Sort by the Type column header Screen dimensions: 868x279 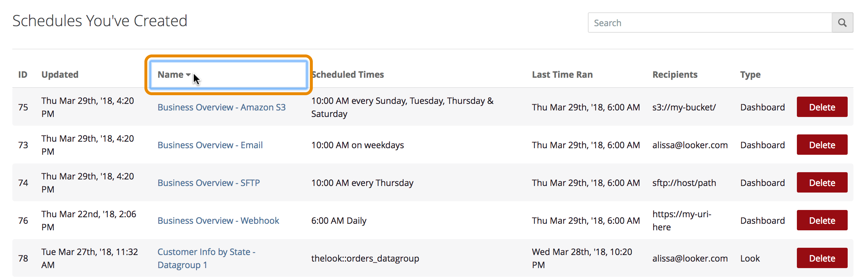[750, 75]
